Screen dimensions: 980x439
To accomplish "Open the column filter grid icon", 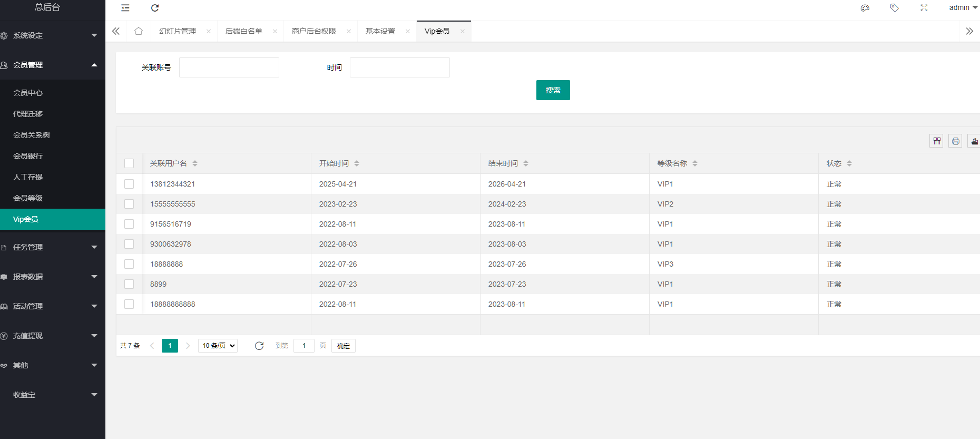I will pos(936,141).
